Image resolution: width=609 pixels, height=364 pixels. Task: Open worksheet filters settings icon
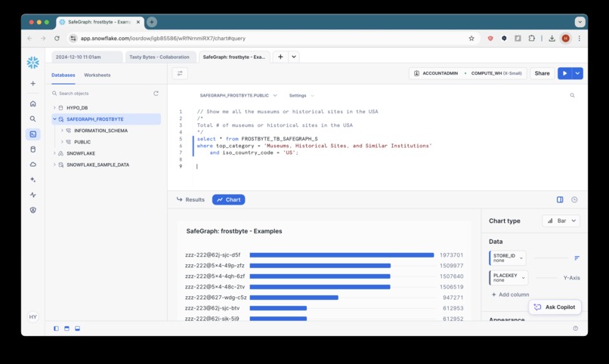coord(180,73)
